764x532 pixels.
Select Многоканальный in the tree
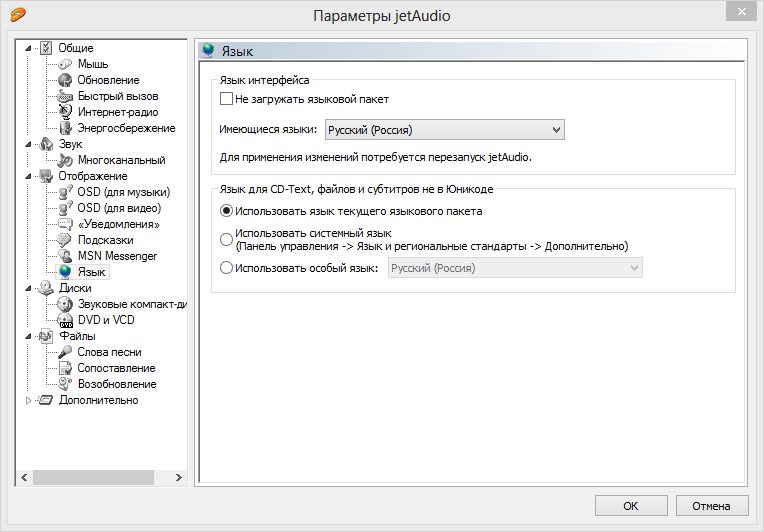[122, 160]
